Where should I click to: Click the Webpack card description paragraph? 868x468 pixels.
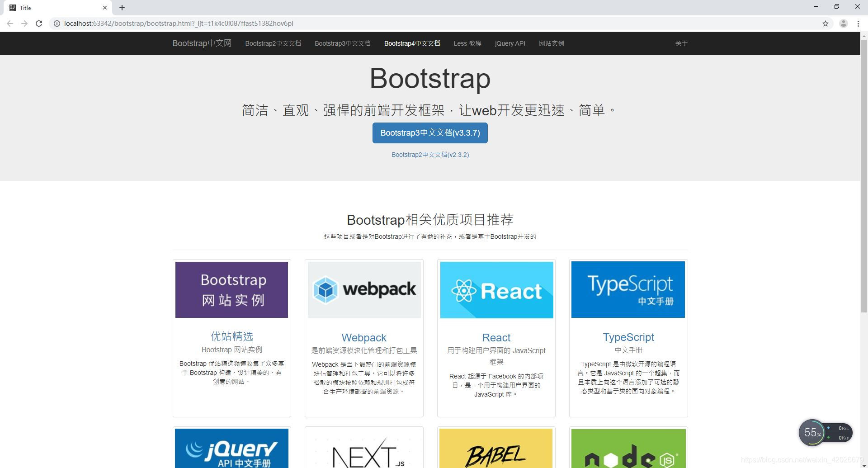click(x=364, y=378)
